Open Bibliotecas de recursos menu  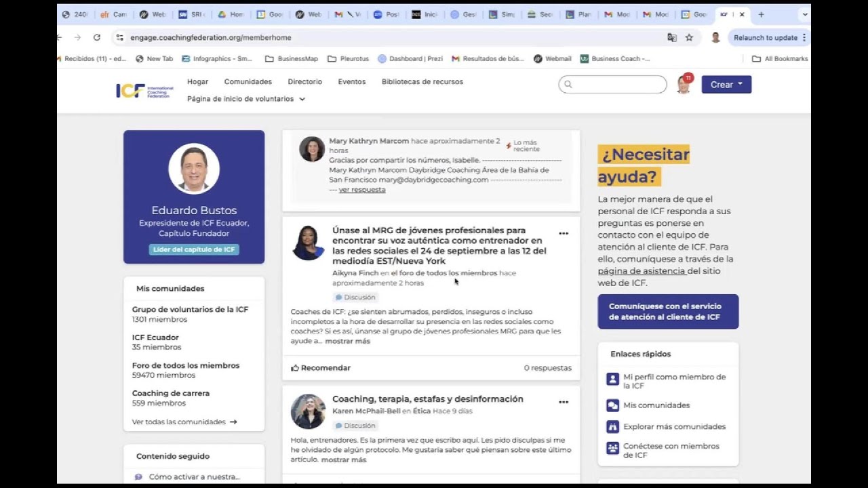[x=422, y=81]
